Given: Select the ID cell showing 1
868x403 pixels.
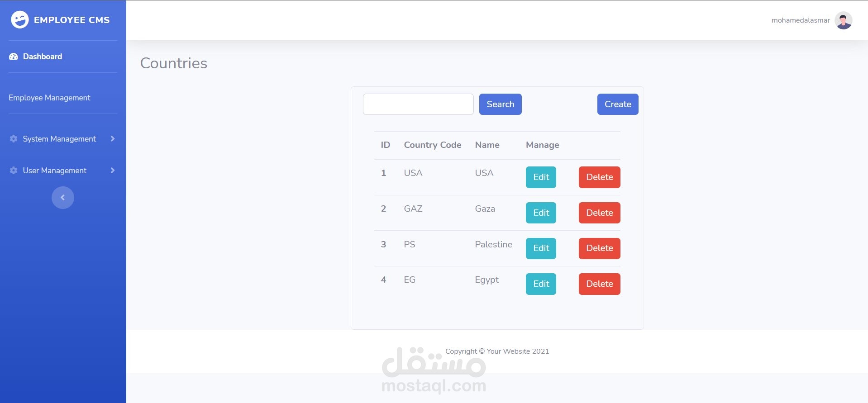Looking at the screenshot, I should tap(383, 173).
